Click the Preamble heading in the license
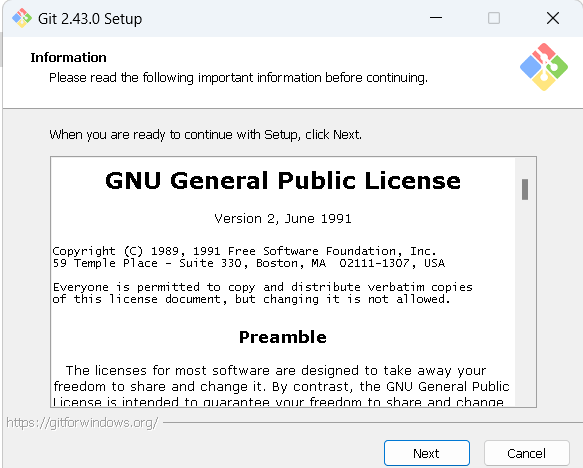This screenshot has width=583, height=468. point(283,337)
